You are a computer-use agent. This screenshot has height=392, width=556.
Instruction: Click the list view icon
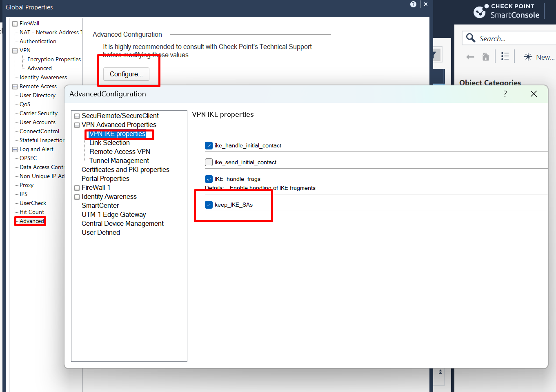505,56
